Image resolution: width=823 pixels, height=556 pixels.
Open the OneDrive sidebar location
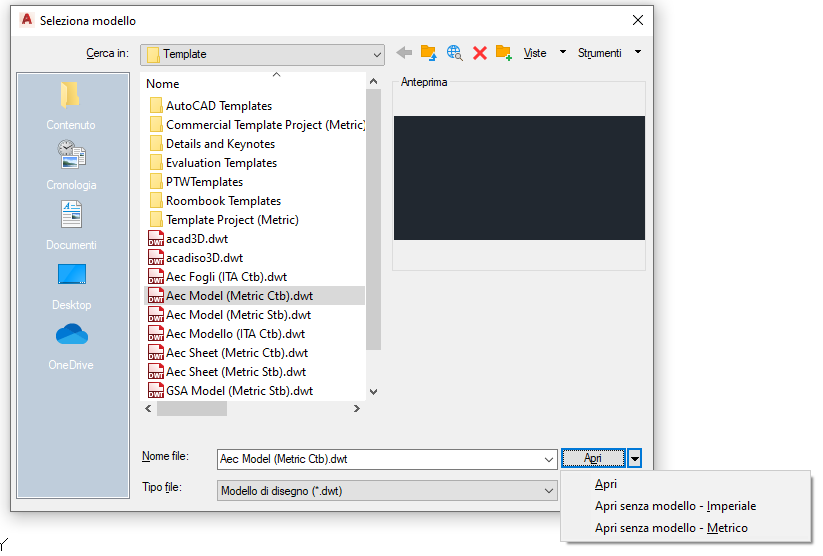tap(71, 347)
